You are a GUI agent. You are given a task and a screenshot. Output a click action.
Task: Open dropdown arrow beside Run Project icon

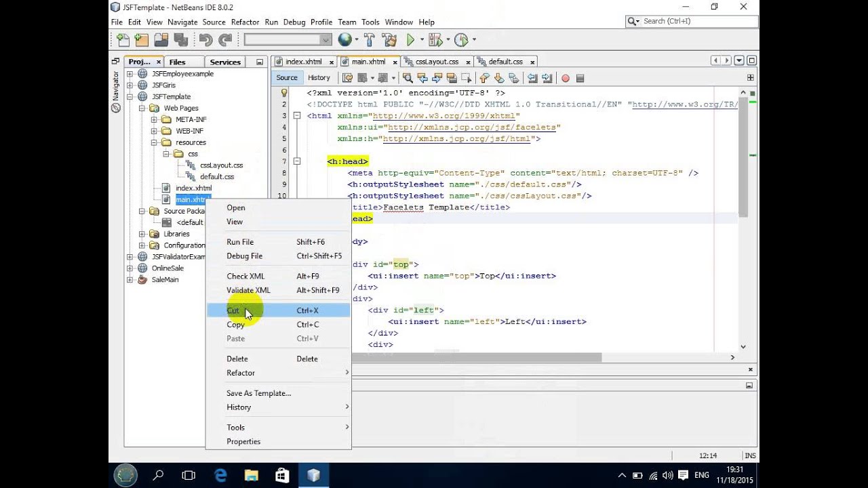(422, 40)
